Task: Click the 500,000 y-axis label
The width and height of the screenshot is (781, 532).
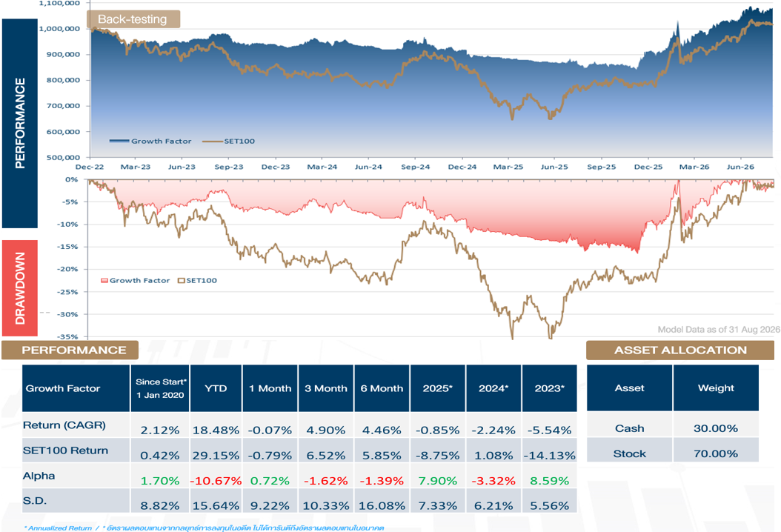Action: 63,157
